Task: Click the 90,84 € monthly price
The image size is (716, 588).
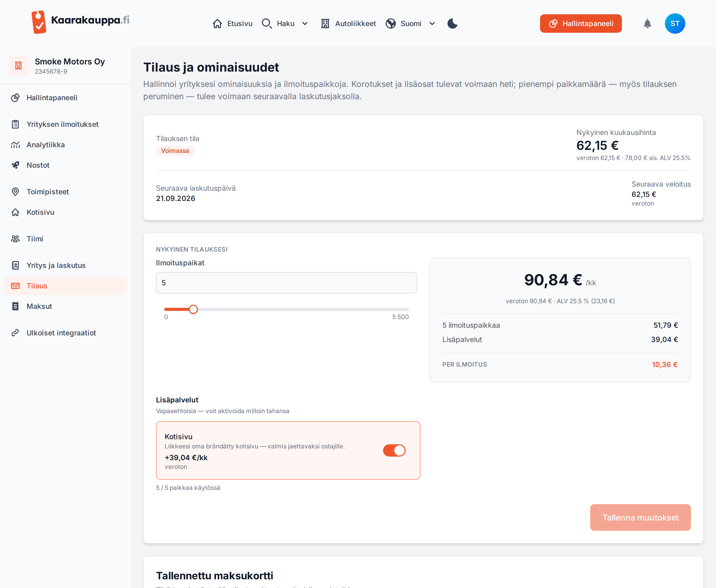Action: (553, 280)
